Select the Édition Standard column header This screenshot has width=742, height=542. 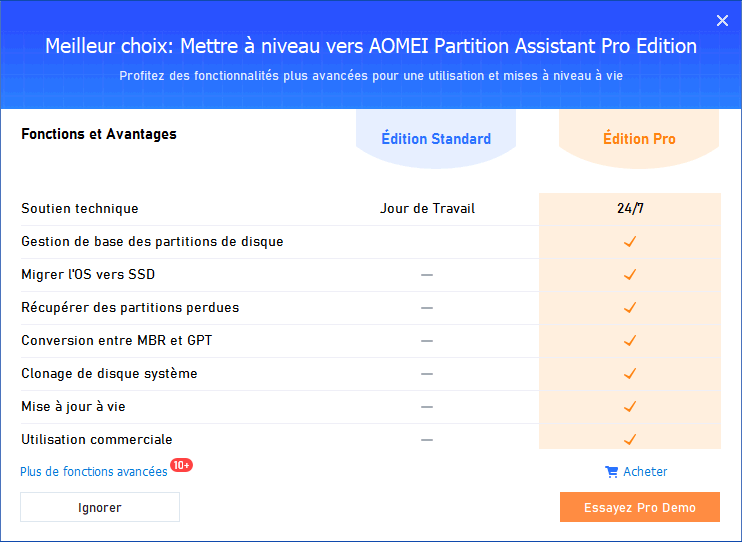click(x=436, y=139)
